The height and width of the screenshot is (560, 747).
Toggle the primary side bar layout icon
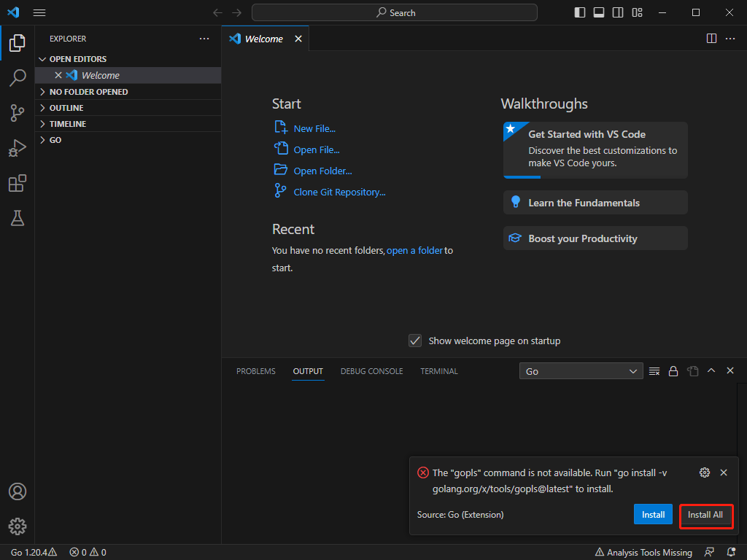pyautogui.click(x=580, y=12)
